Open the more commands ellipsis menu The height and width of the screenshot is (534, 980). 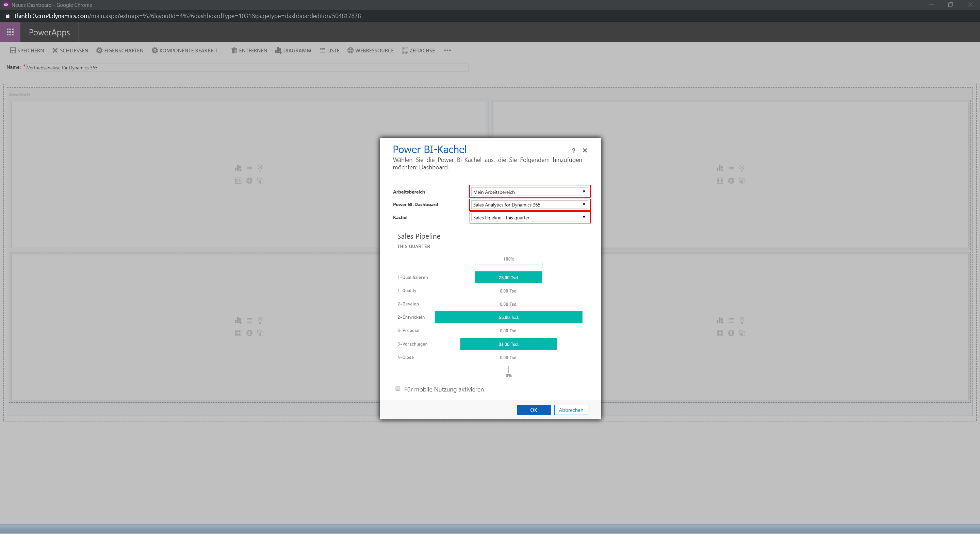pos(447,51)
